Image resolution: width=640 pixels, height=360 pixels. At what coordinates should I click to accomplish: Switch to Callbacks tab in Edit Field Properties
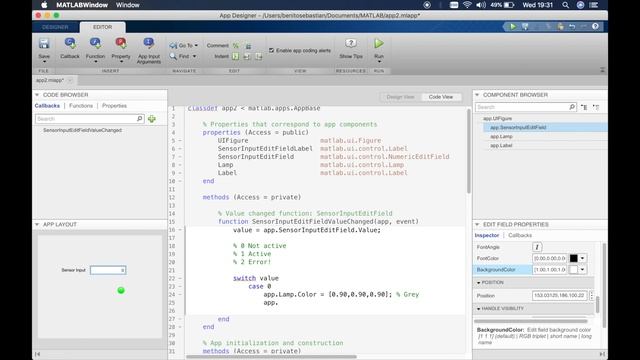point(520,236)
